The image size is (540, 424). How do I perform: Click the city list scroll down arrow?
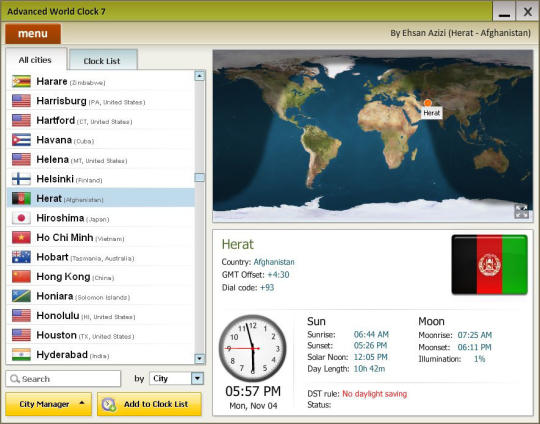point(200,359)
